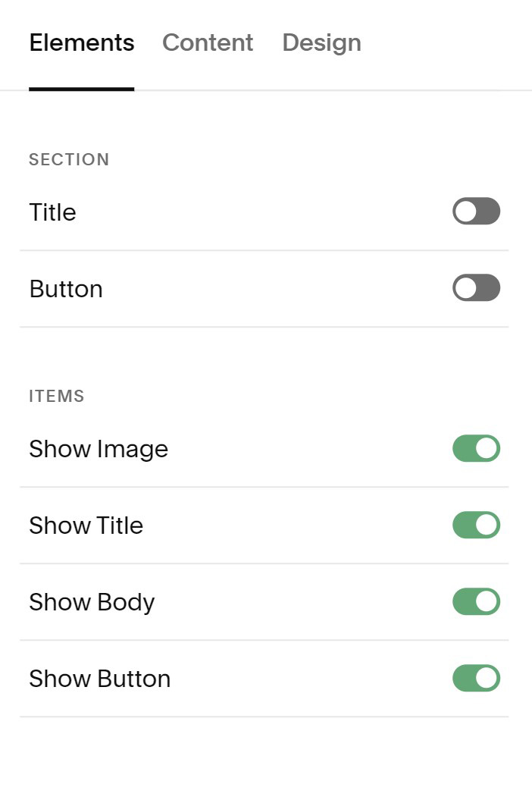Click the Button label under Section
Image resolution: width=532 pixels, height=800 pixels.
coord(66,289)
